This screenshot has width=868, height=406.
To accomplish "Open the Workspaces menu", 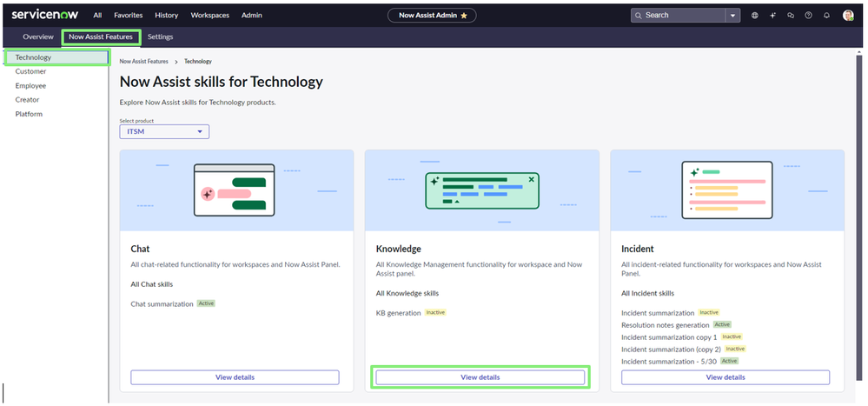I will (209, 16).
